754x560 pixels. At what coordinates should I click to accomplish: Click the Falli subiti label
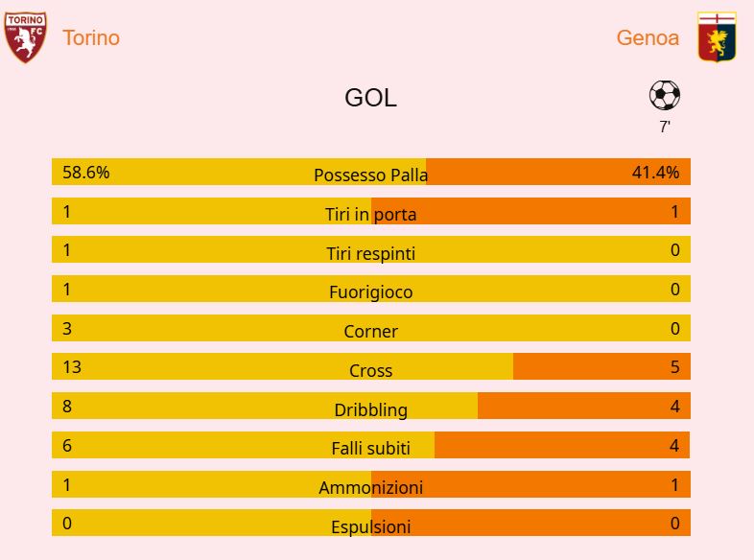(370, 448)
